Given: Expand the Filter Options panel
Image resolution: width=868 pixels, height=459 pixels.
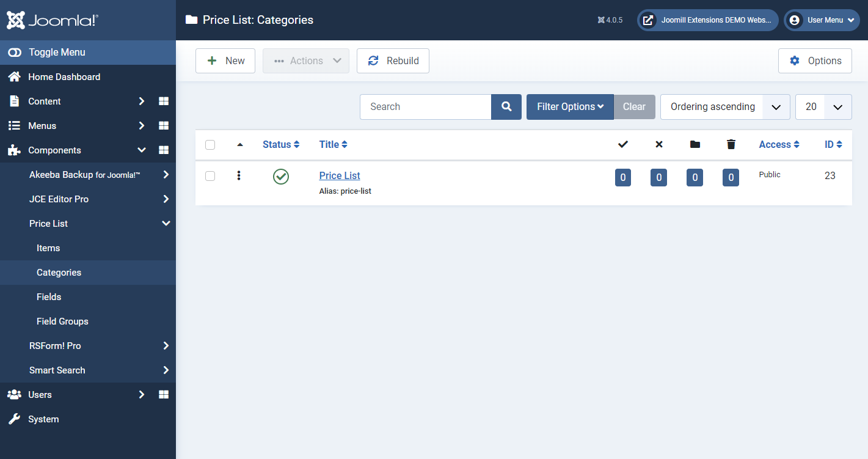Looking at the screenshot, I should coord(569,107).
